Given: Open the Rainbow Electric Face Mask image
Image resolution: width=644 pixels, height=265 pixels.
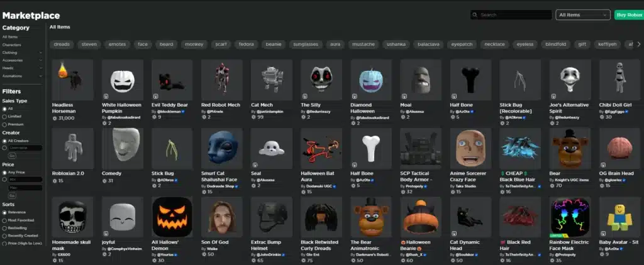Looking at the screenshot, I should [x=570, y=217].
